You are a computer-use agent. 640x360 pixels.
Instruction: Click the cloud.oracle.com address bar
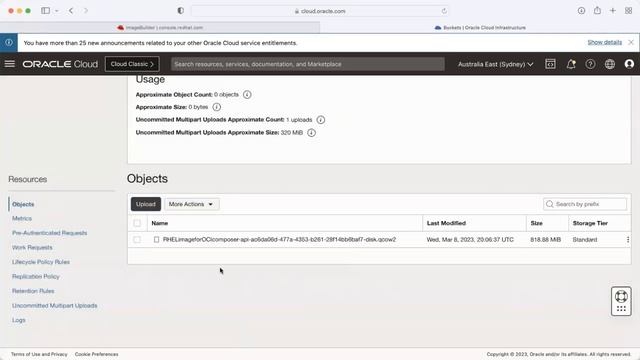tap(320, 11)
